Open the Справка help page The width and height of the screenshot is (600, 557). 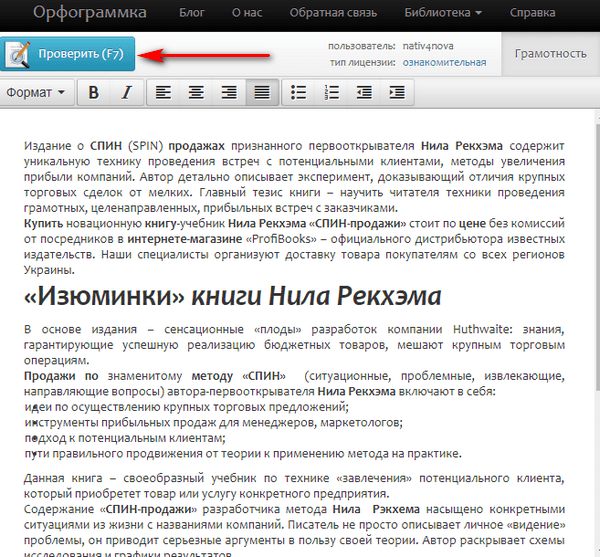(532, 13)
